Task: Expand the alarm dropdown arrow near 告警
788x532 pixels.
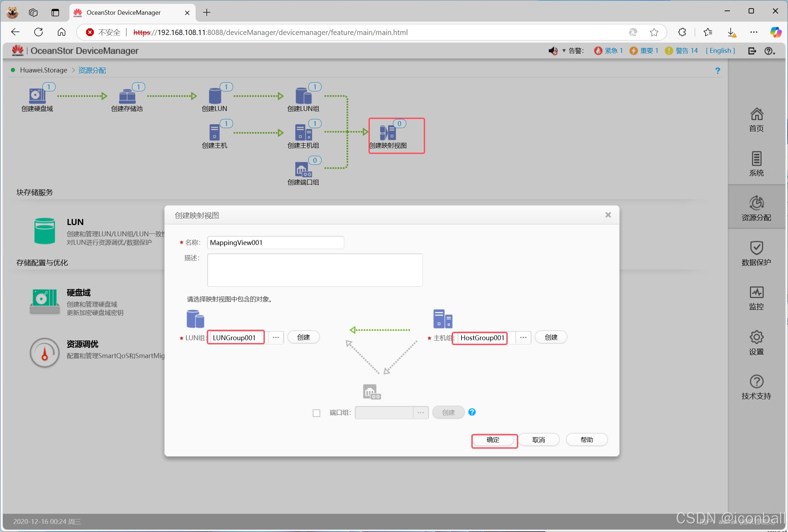Action: [x=564, y=51]
